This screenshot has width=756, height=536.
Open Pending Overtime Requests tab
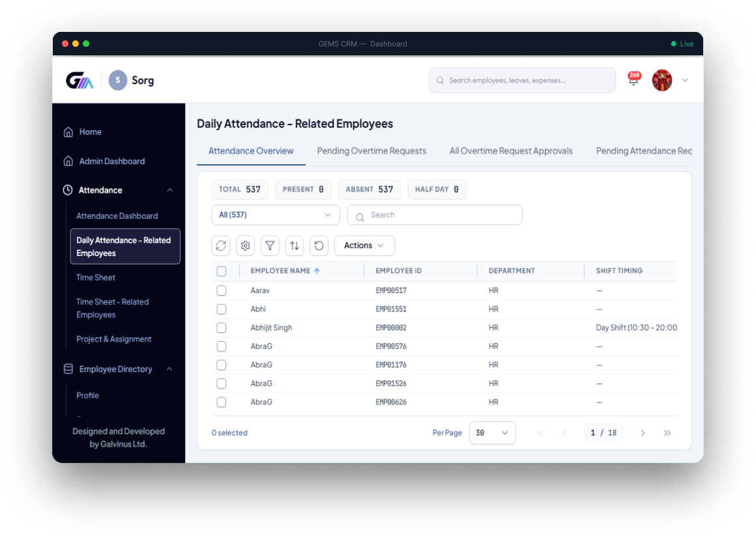(371, 151)
